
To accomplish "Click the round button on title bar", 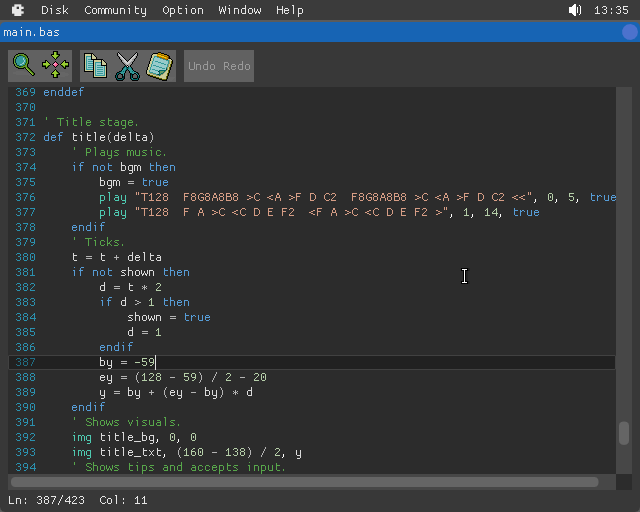I will 629,32.
